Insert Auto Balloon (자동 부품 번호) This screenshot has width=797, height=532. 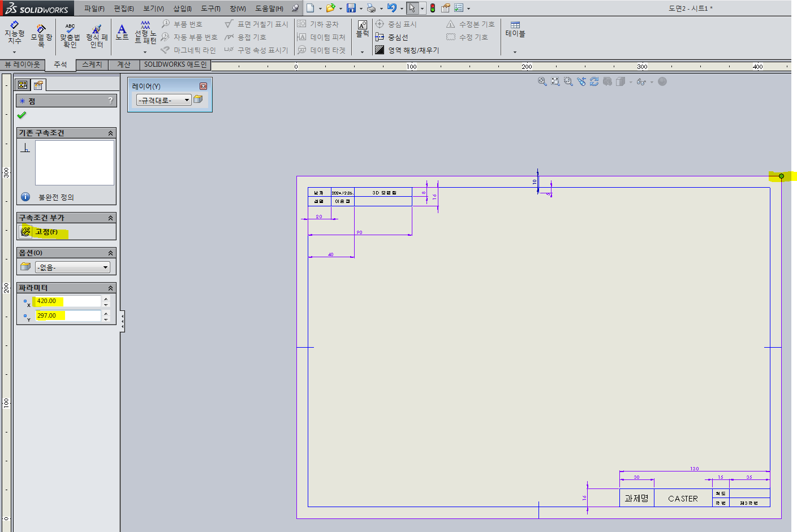click(x=189, y=37)
